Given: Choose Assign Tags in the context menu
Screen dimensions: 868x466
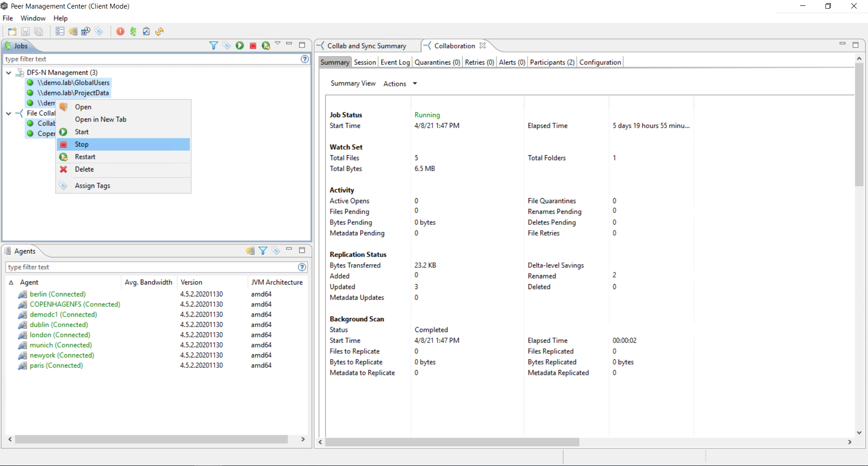Looking at the screenshot, I should pos(92,185).
